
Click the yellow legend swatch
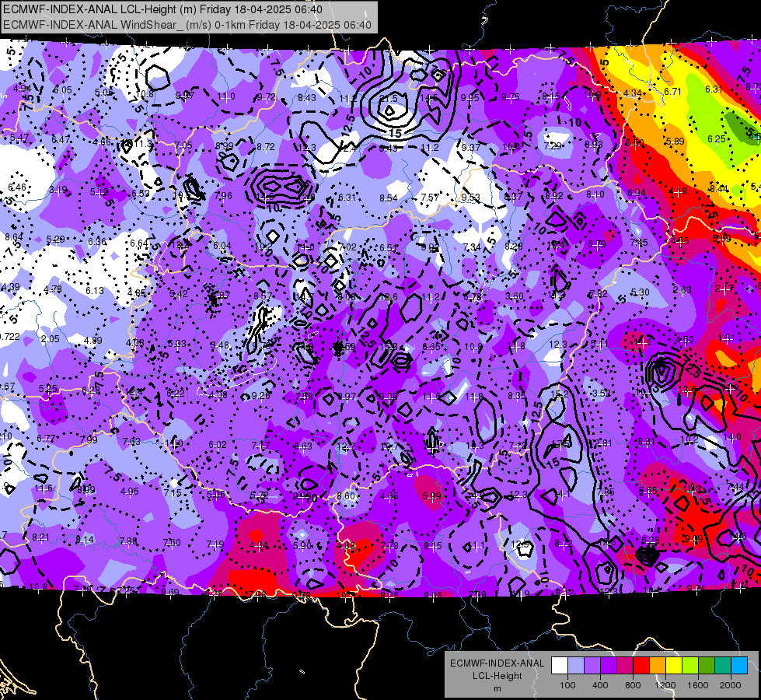pyautogui.click(x=674, y=666)
